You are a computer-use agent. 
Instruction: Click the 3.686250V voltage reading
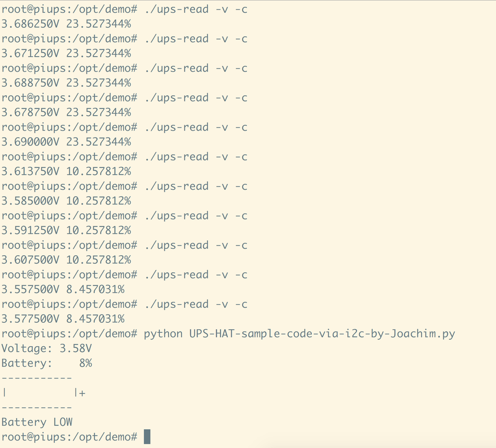30,24
